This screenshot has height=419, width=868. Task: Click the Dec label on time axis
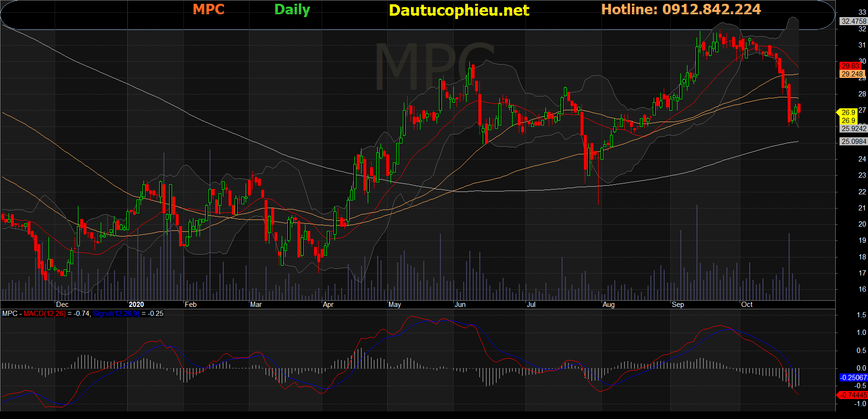pyautogui.click(x=62, y=305)
